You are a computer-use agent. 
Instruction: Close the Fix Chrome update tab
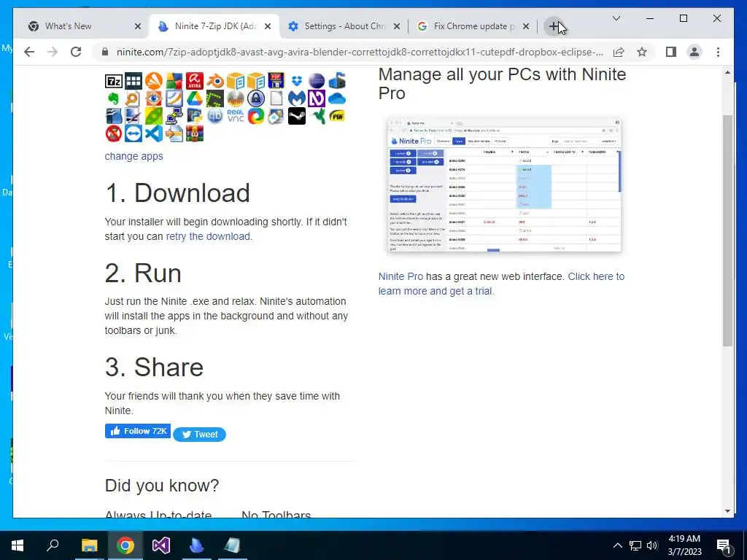point(525,26)
